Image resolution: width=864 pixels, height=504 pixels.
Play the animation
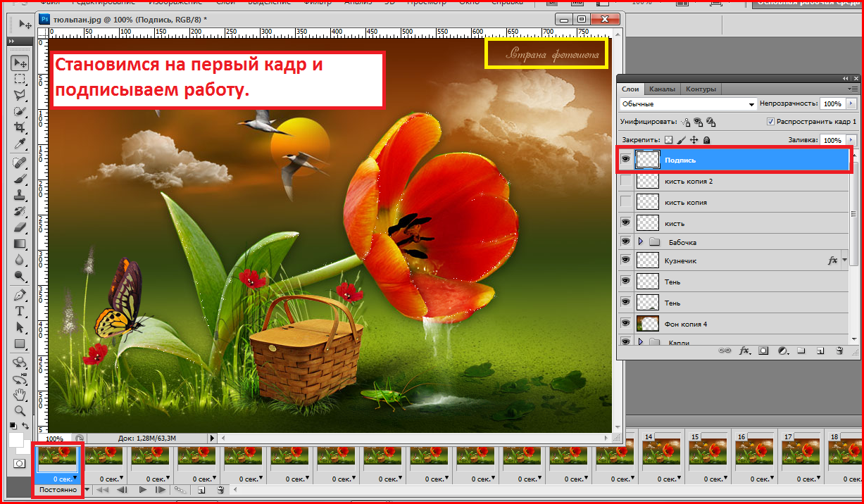(x=142, y=490)
